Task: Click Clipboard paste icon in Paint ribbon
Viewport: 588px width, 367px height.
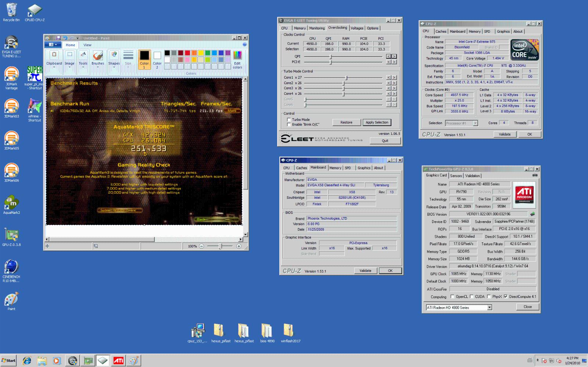Action: [54, 54]
